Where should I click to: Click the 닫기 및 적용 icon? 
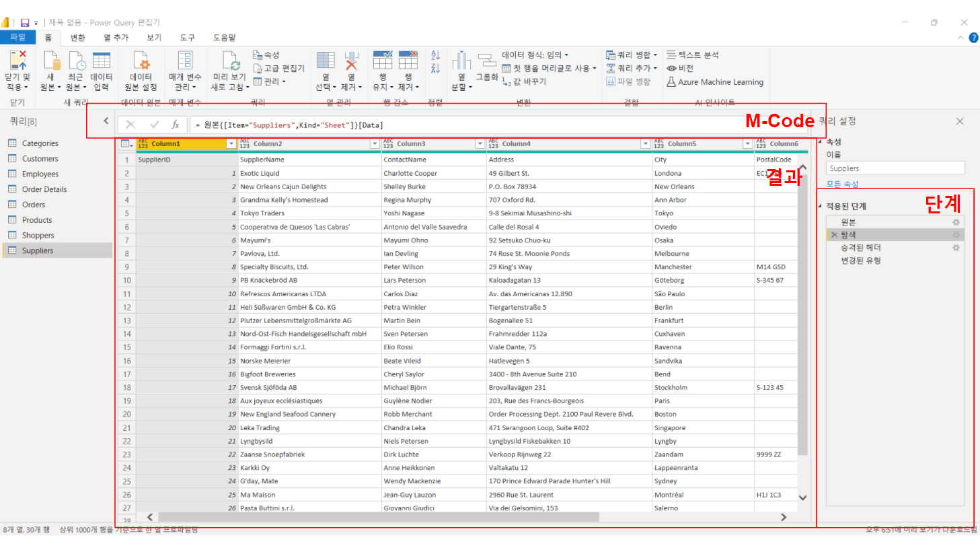click(18, 60)
